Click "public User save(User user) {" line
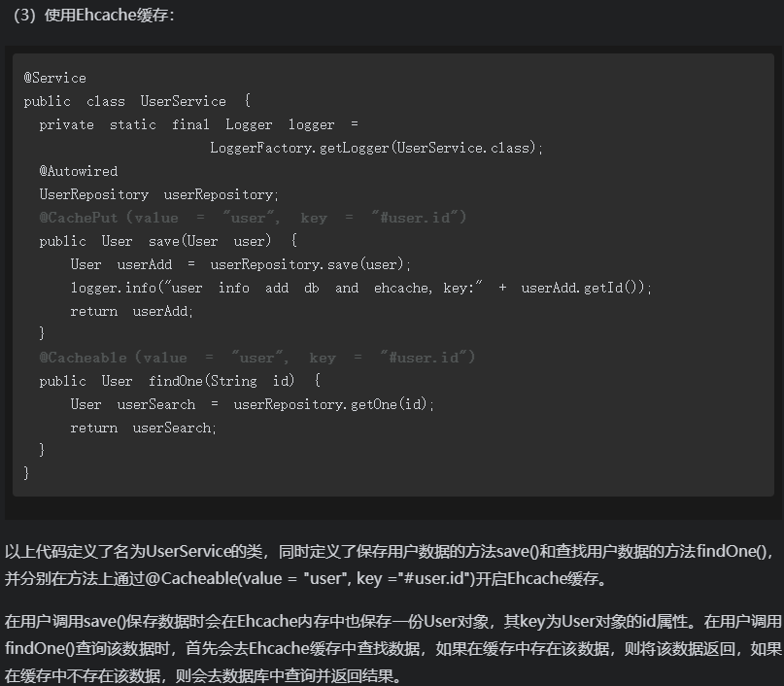Viewport: 784px width, 686px height. click(168, 241)
